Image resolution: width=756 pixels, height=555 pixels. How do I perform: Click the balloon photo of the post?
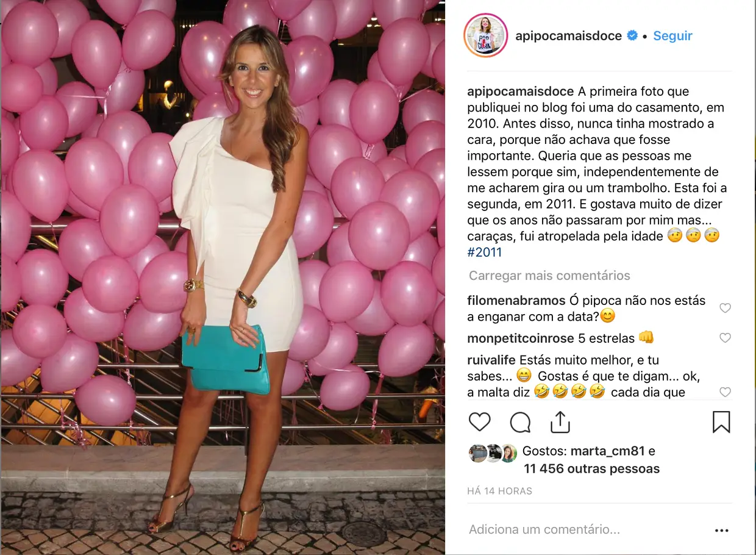pos(223,277)
